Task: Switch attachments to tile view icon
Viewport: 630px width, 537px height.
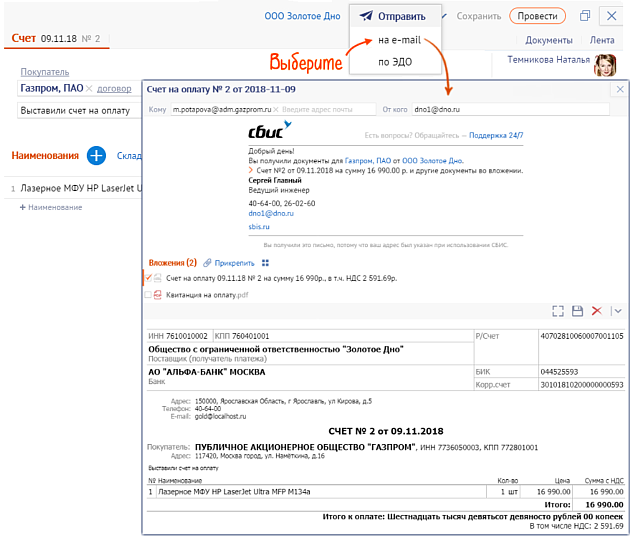Action: (265, 263)
